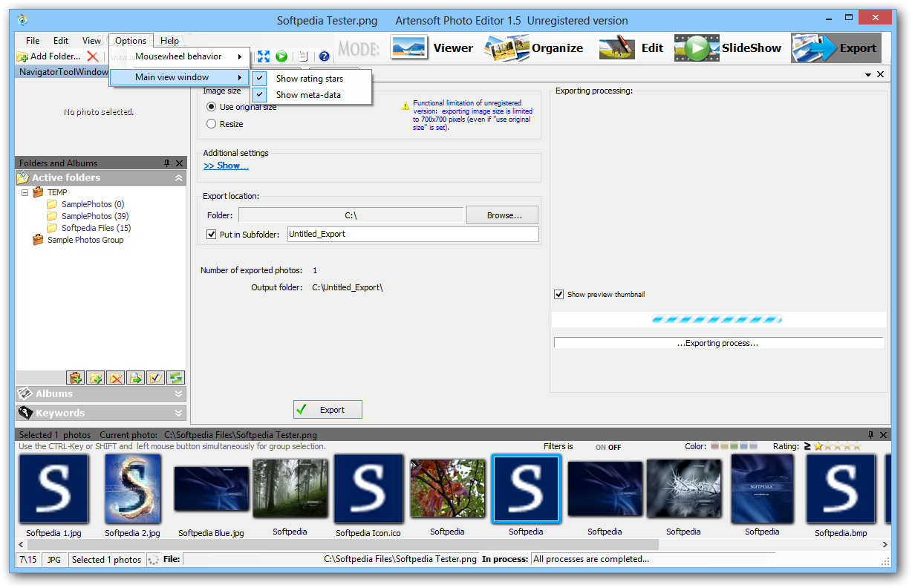Click the red color filter swatch

point(715,446)
